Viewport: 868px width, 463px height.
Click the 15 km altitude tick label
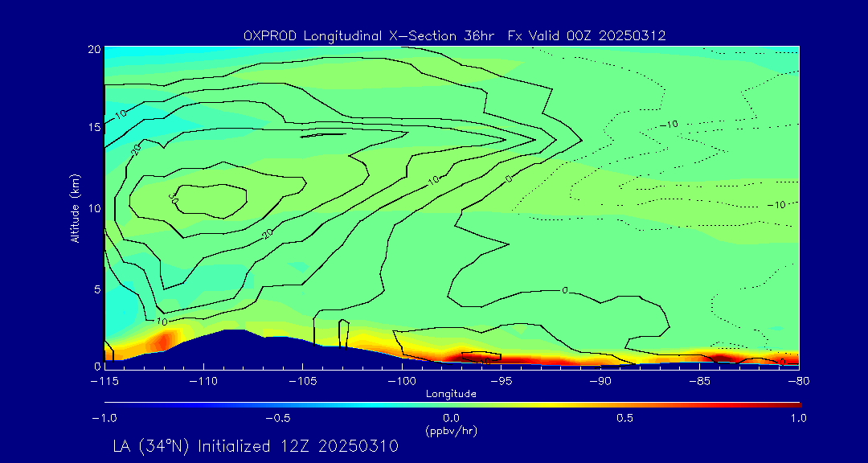(x=95, y=127)
